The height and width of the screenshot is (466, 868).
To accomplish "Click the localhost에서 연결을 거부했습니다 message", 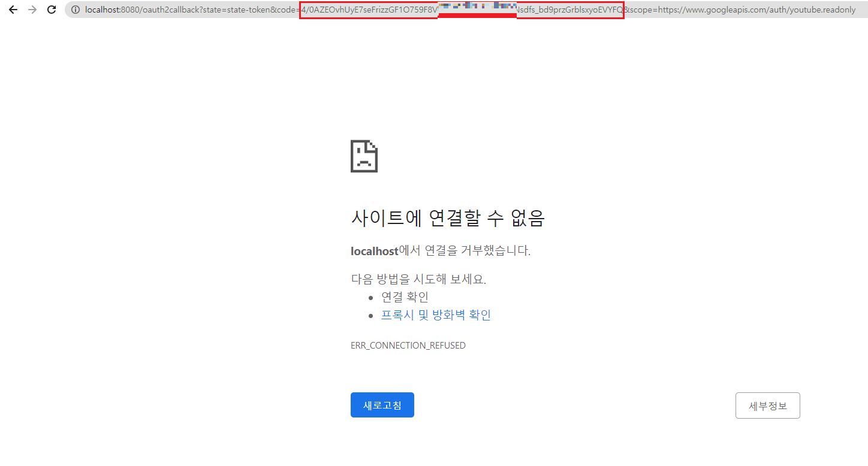I will [x=441, y=251].
